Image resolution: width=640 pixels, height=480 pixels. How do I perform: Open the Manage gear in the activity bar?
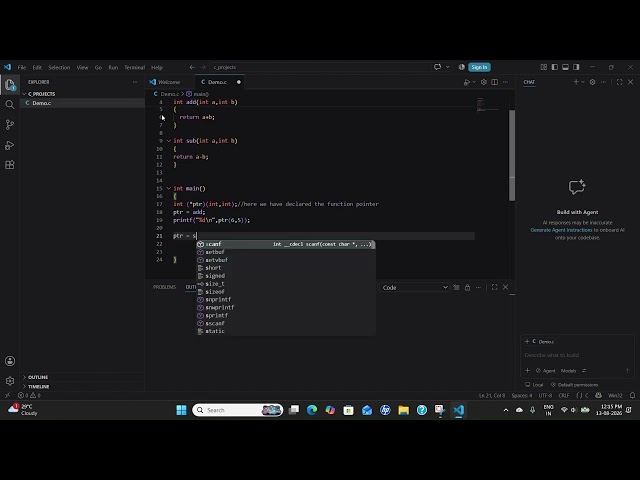[10, 381]
